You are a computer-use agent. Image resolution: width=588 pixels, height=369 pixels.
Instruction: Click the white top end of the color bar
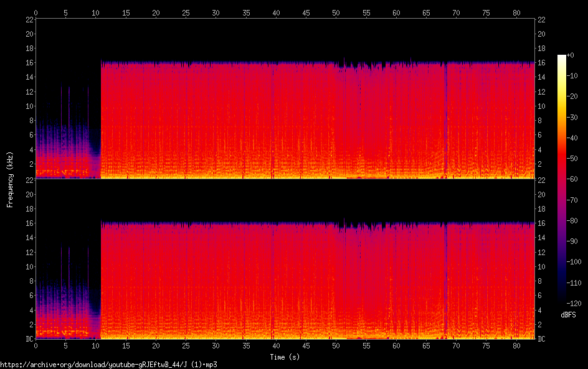point(562,57)
